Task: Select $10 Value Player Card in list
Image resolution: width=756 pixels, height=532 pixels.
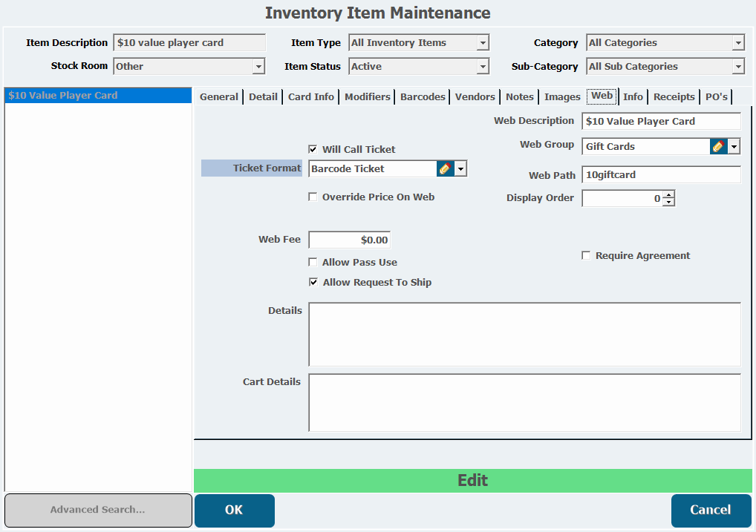Action: tap(63, 96)
